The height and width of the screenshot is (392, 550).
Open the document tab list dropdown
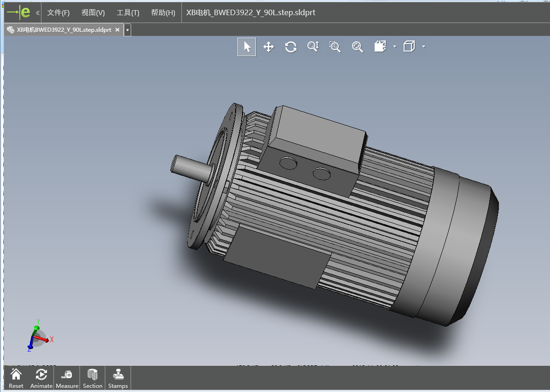(x=127, y=30)
